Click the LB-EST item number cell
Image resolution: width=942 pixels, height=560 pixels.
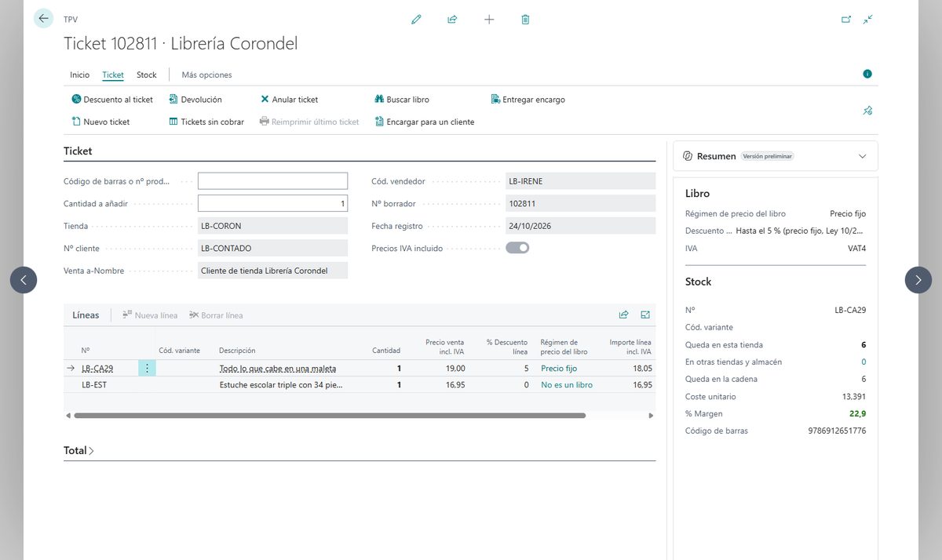(x=94, y=385)
